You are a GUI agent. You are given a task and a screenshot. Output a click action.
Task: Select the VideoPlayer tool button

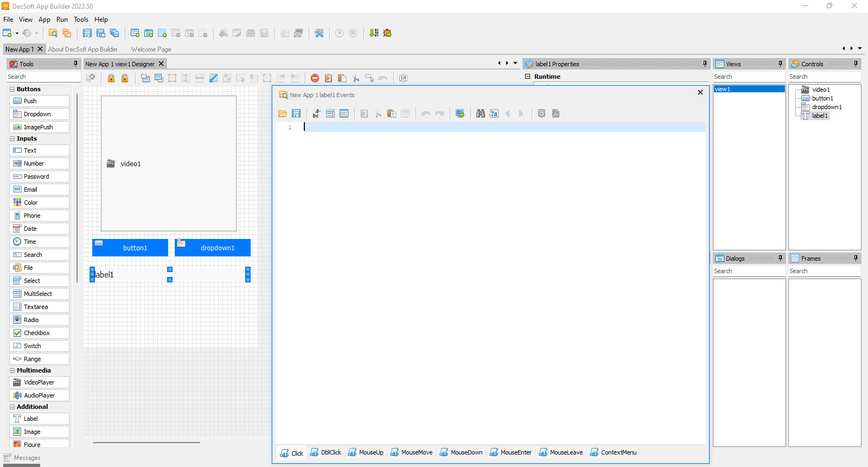click(40, 382)
